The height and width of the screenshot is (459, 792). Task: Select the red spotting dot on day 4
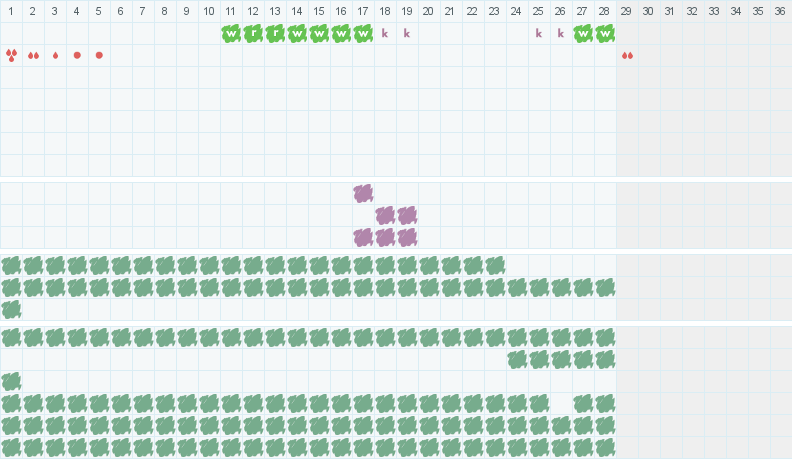click(77, 55)
